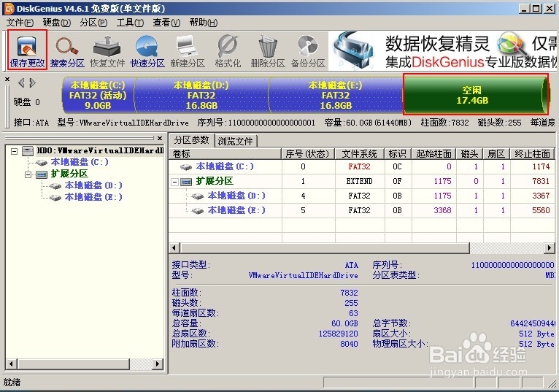Image resolution: width=559 pixels, height=392 pixels.
Task: Close the disk map bar
Action: click(x=7, y=79)
